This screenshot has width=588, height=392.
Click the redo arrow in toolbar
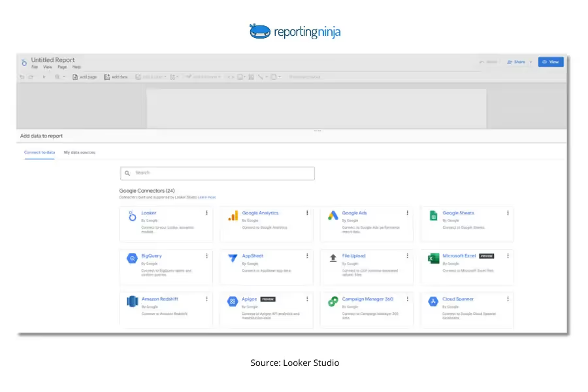31,77
